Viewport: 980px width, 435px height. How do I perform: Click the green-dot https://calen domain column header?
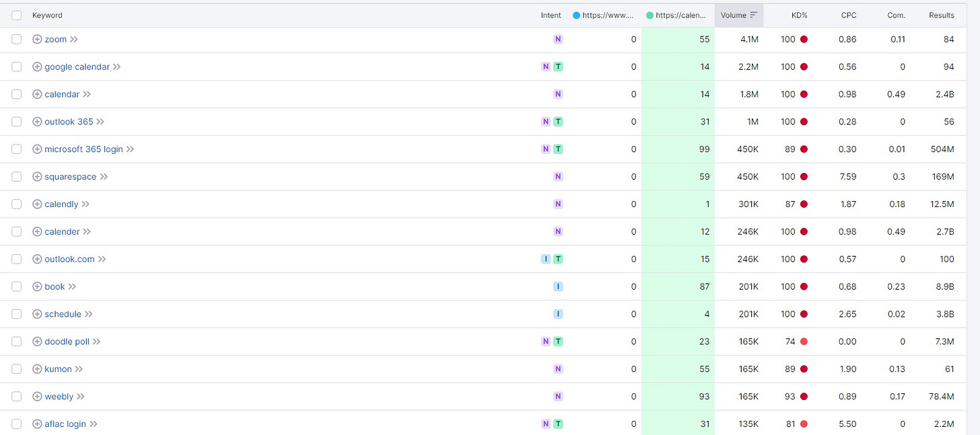tap(676, 15)
